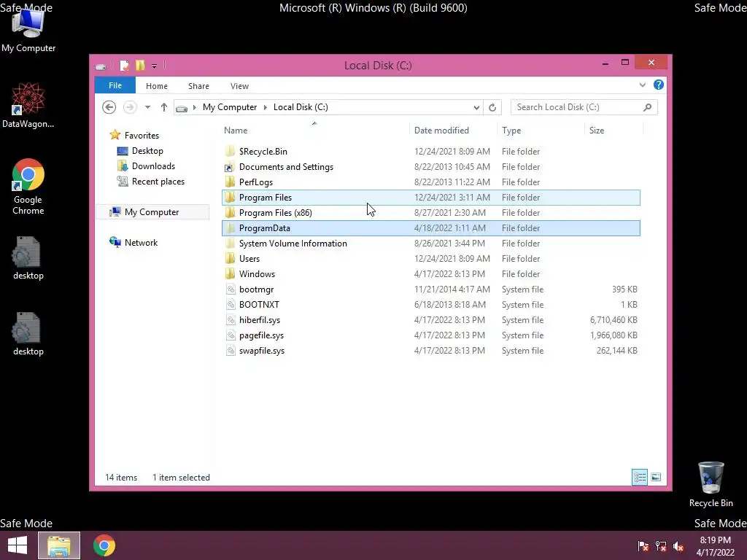Click the drive icon in title bar
The image size is (747, 560).
(x=101, y=66)
